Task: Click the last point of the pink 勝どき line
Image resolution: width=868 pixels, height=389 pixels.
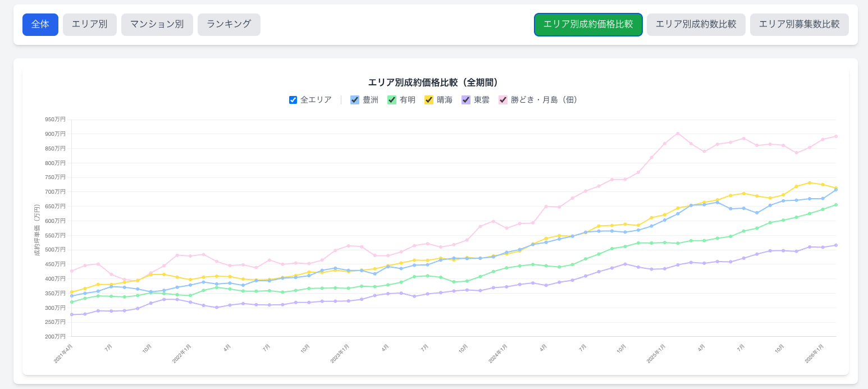Action: (835, 136)
